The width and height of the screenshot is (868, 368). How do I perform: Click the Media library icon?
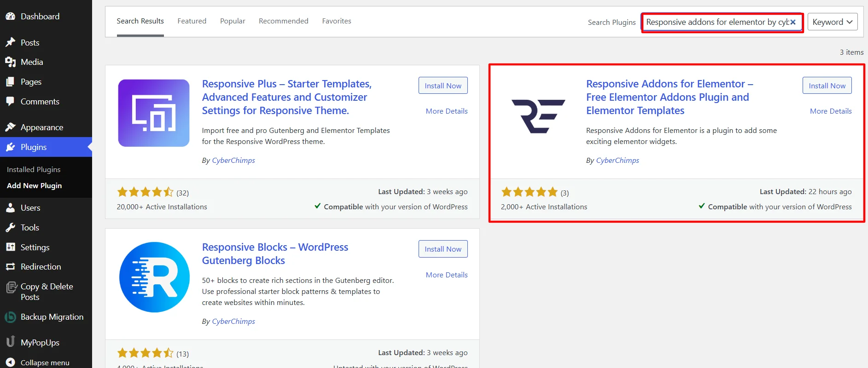[x=10, y=62]
